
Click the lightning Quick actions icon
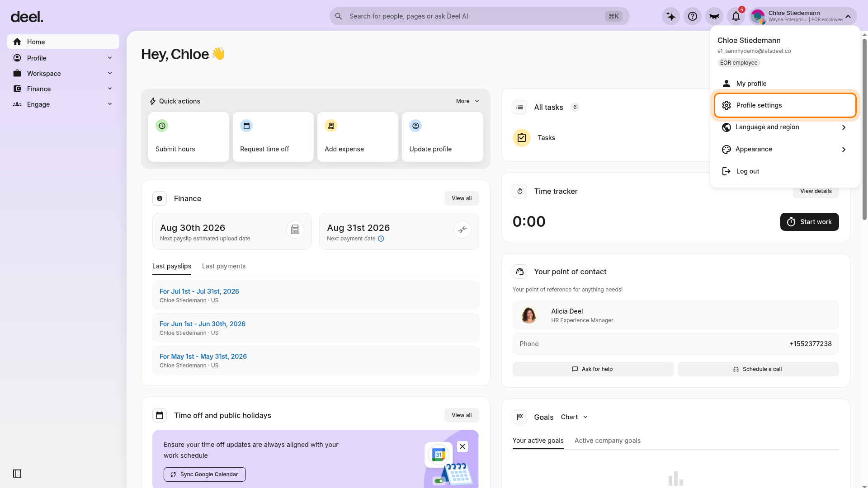pos(153,101)
